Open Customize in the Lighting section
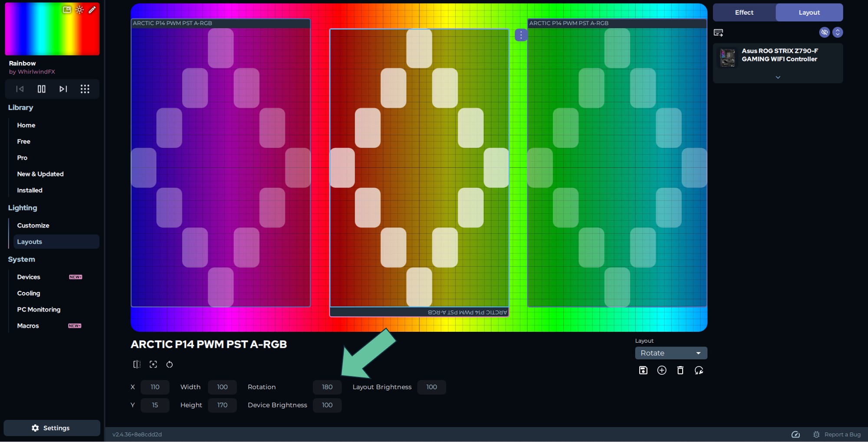The width and height of the screenshot is (868, 442). pos(33,226)
